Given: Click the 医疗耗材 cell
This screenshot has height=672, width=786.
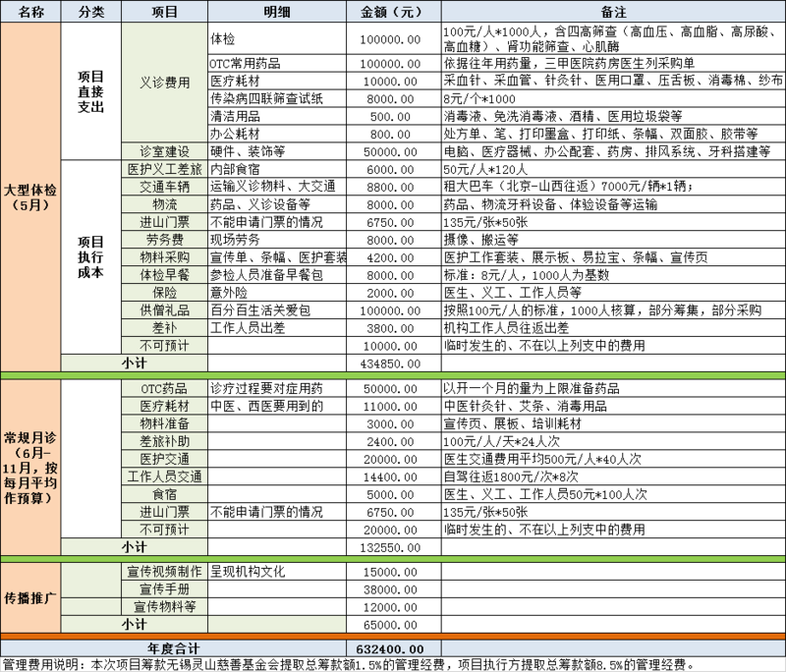Looking at the screenshot, I should point(164,407).
